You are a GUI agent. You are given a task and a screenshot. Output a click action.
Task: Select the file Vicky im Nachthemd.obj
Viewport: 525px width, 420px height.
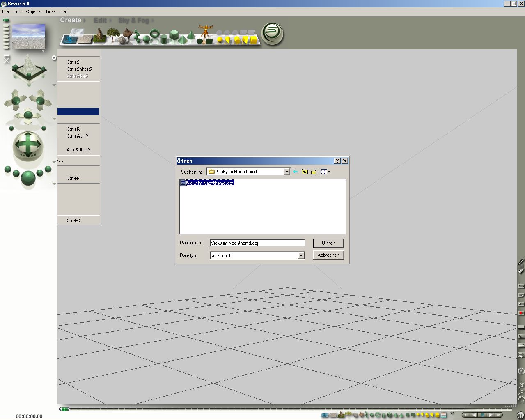[207, 183]
